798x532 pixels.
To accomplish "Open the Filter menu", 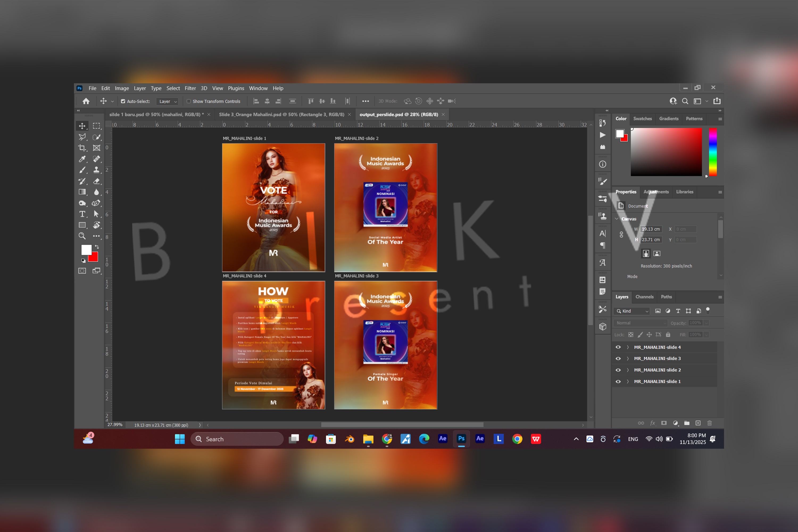I will coord(190,88).
